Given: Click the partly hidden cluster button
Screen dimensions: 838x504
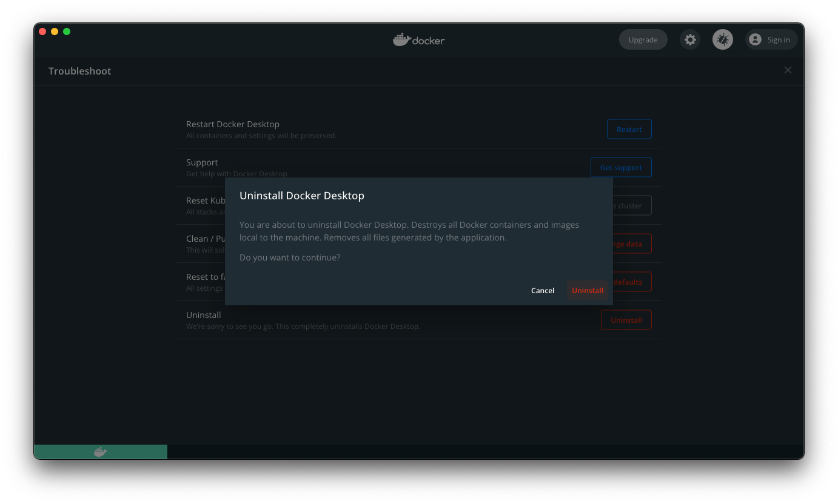Looking at the screenshot, I should pyautogui.click(x=632, y=206).
